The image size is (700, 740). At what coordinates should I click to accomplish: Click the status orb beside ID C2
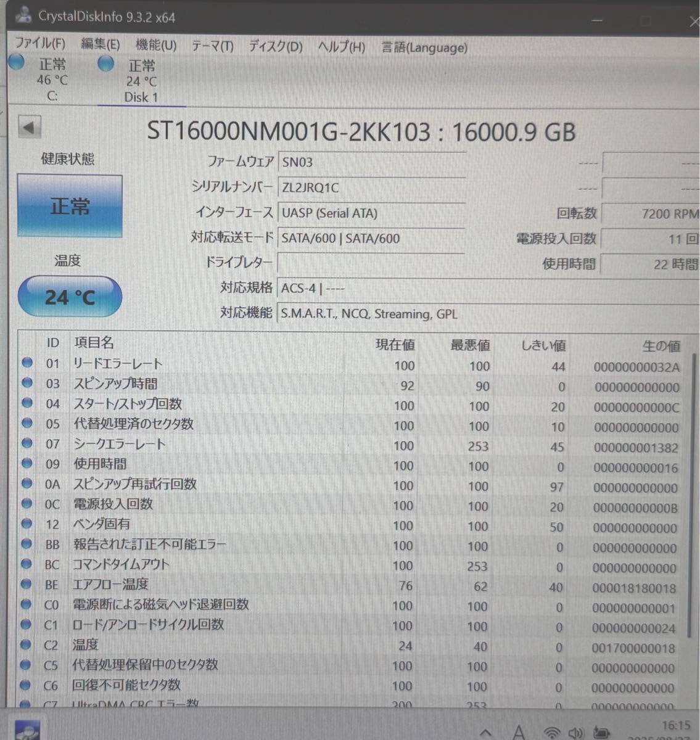pyautogui.click(x=26, y=644)
